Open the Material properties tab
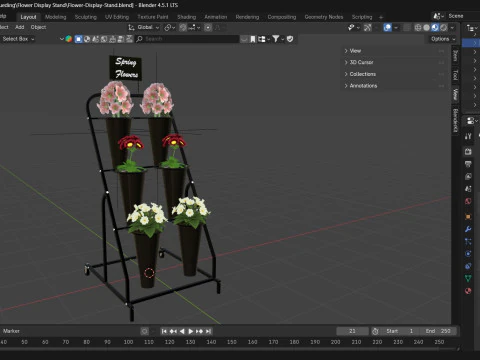480x360 pixels. pyautogui.click(x=468, y=291)
